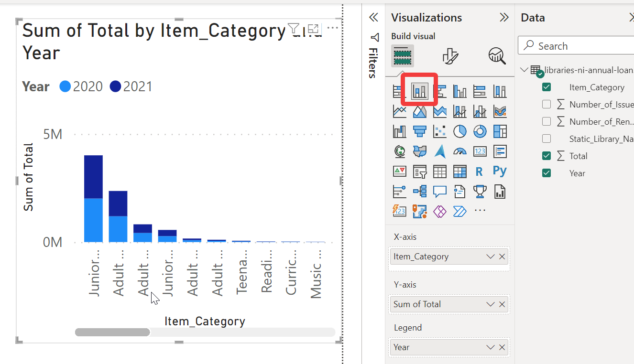Select the Waterfall chart visual
634x364 pixels.
pyautogui.click(x=399, y=131)
